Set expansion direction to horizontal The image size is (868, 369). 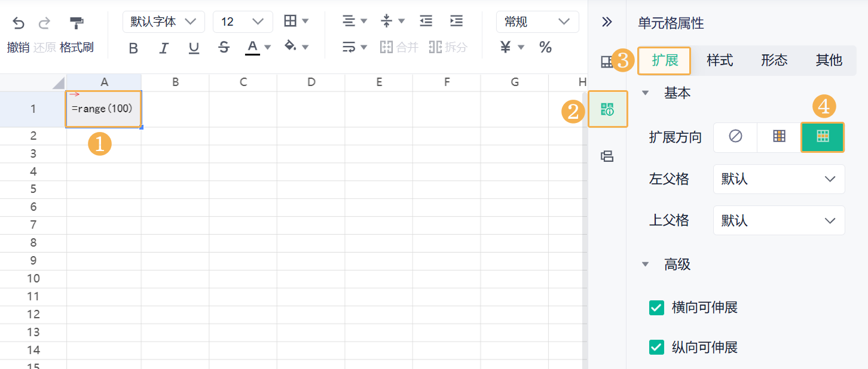point(823,137)
